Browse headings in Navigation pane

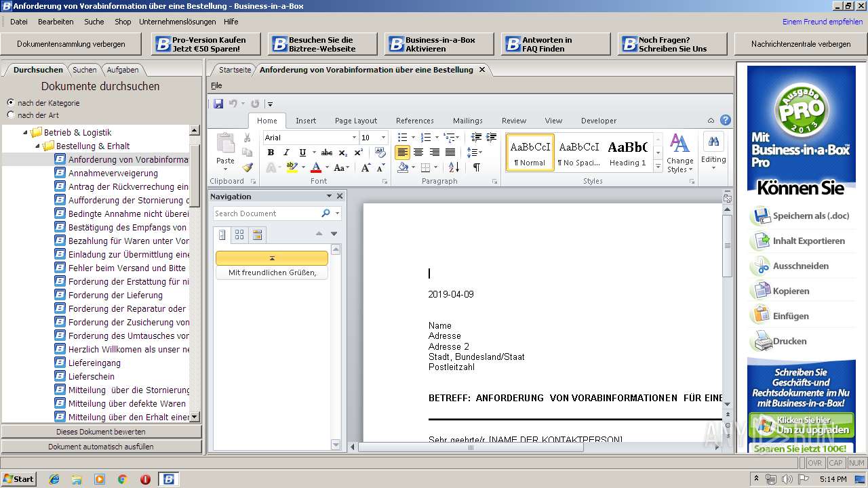coord(222,235)
